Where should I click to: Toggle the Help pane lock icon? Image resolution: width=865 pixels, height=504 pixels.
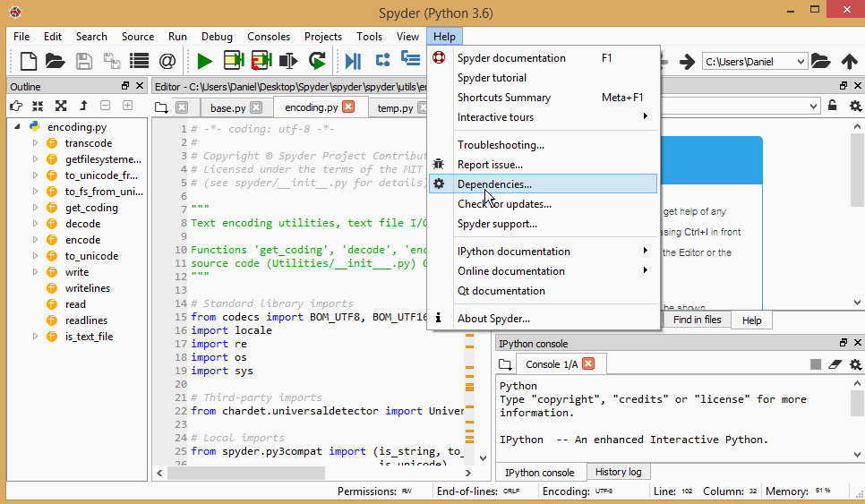coord(833,106)
